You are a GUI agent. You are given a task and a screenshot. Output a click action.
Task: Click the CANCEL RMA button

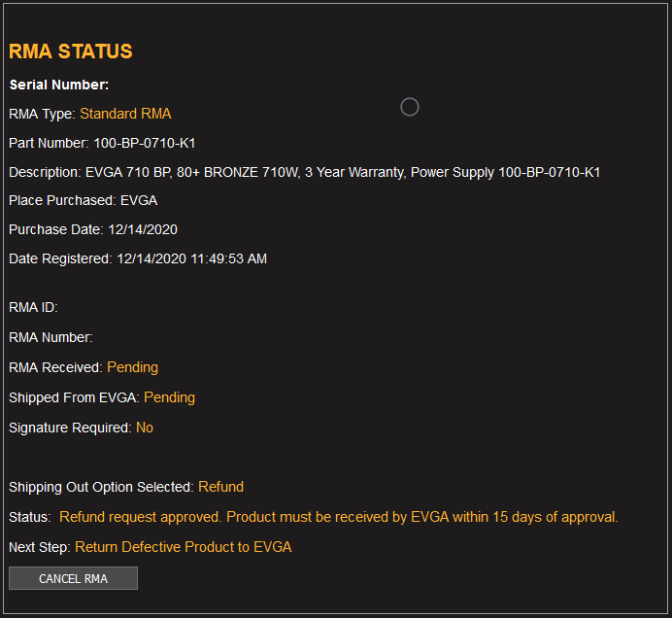point(73,578)
